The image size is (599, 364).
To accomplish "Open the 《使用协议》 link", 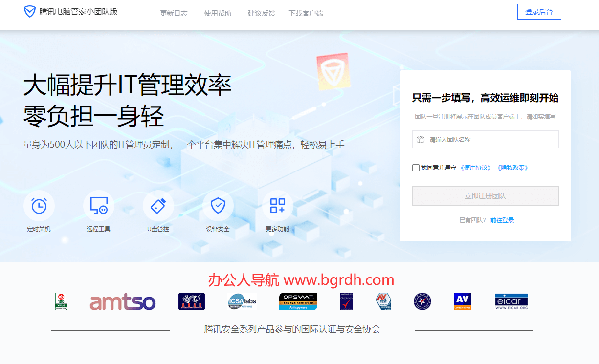I will pos(476,168).
